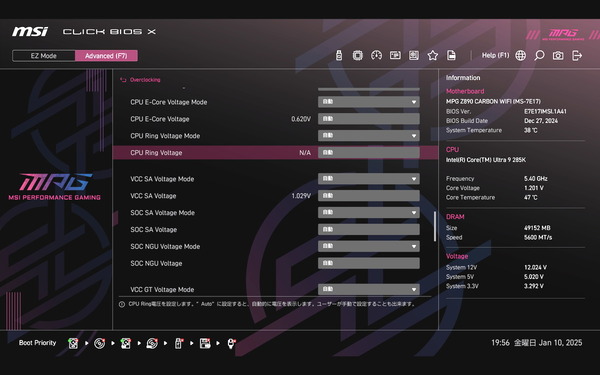Select the CPU Ring Voltage row label
The height and width of the screenshot is (375, 600).
point(156,153)
